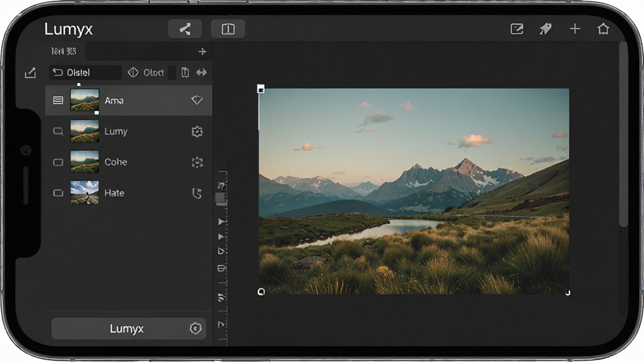This screenshot has width=644, height=362.
Task: Toggle the checkbox for the Hate layer
Action: [x=58, y=193]
